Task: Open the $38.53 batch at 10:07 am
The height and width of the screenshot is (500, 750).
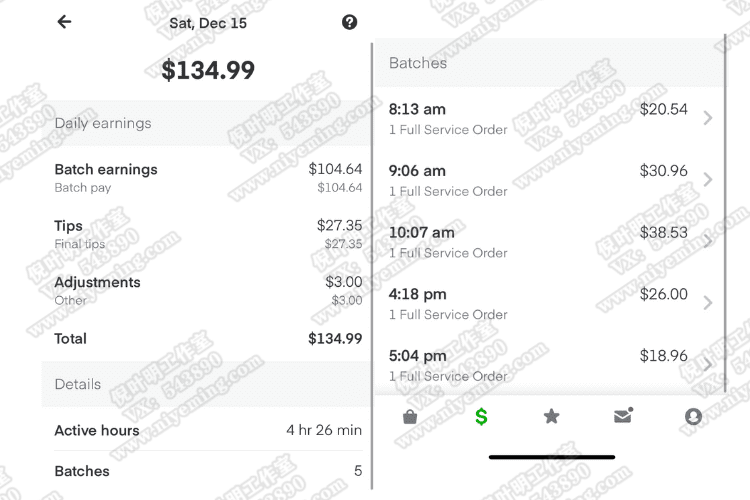Action: (550, 242)
